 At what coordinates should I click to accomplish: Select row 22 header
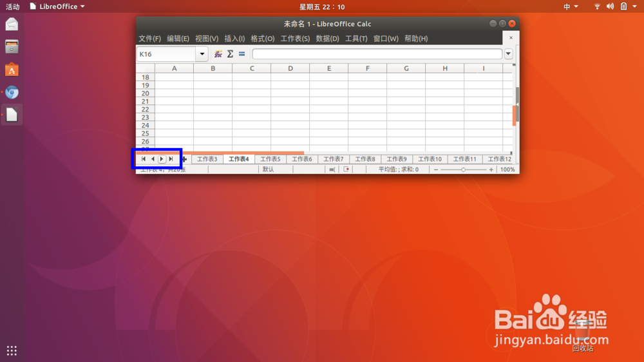(146, 110)
